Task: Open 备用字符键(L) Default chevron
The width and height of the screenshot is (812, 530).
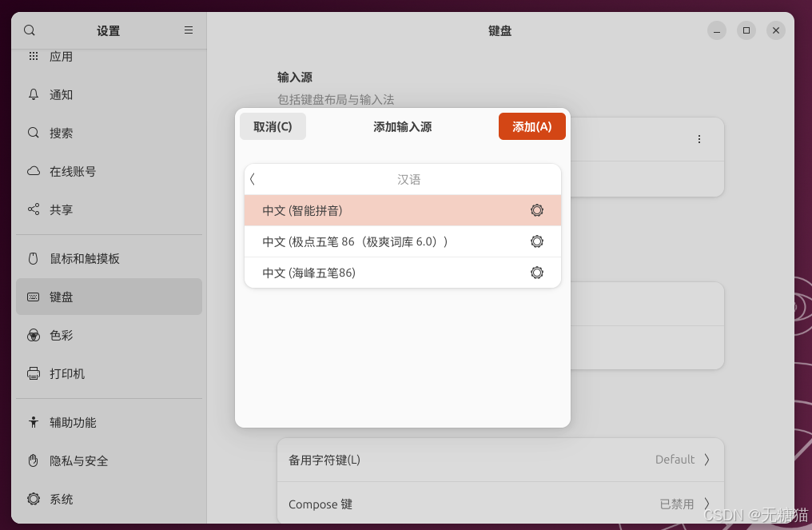Action: tap(707, 460)
